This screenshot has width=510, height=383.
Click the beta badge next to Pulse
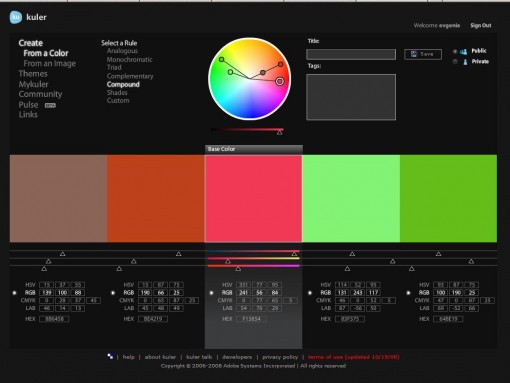point(50,105)
